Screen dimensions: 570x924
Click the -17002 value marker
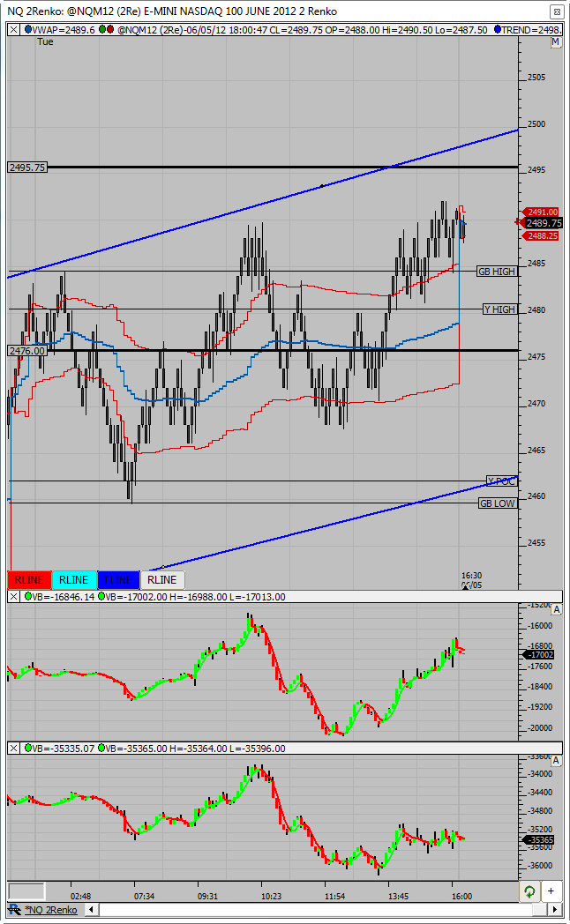[x=539, y=655]
